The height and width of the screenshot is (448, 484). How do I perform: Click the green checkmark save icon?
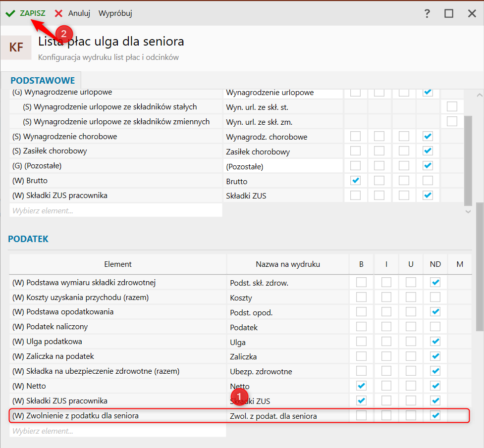click(10, 13)
